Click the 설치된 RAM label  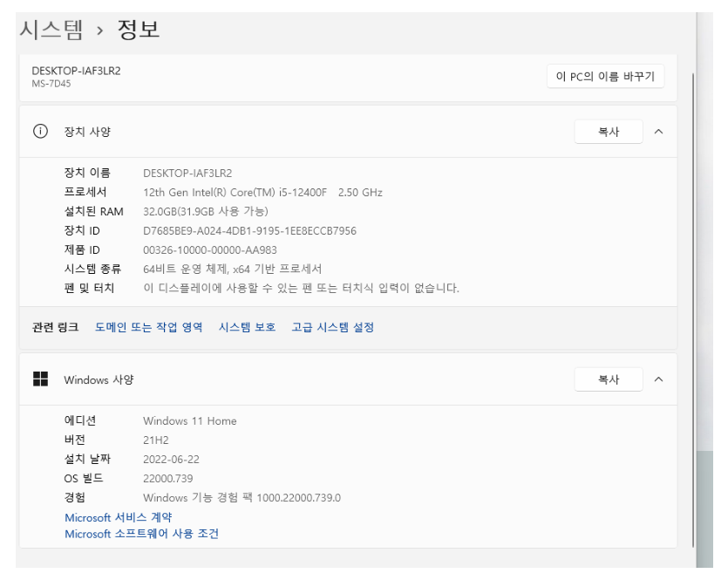(x=94, y=212)
